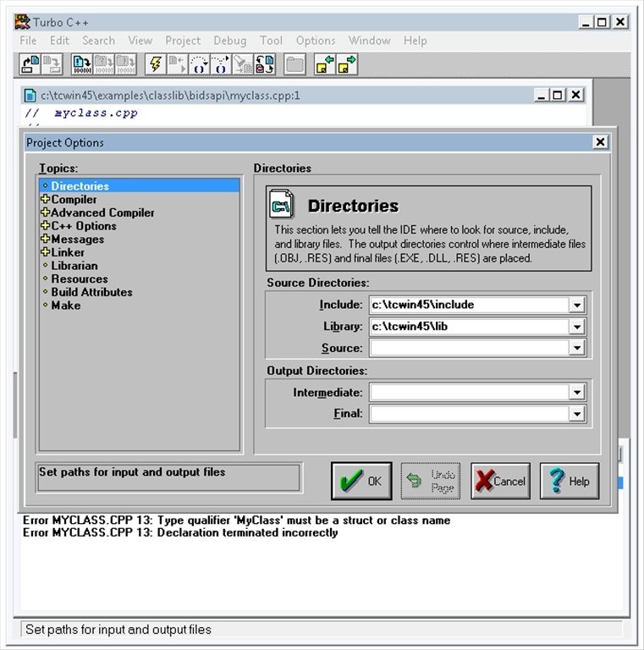
Task: Click the '// myclass.cpp' comment line in editor
Action: tap(81, 113)
